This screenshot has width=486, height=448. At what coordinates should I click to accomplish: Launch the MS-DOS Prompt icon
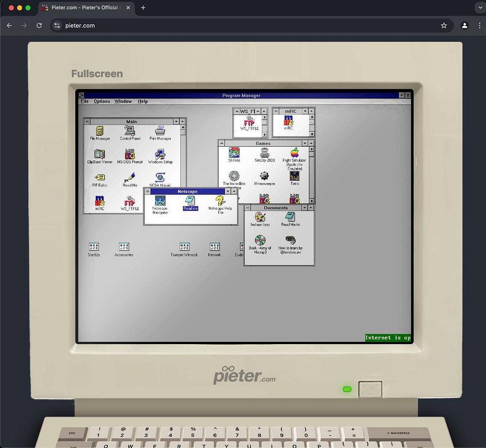click(x=130, y=156)
